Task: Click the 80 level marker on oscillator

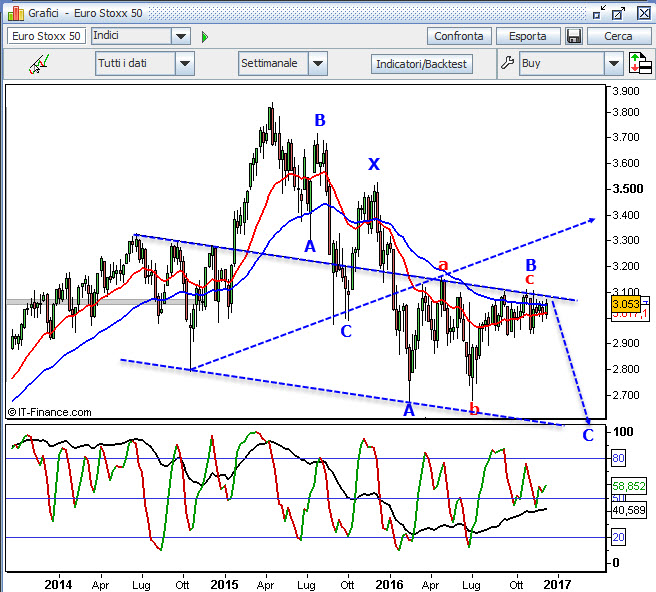Action: 618,458
